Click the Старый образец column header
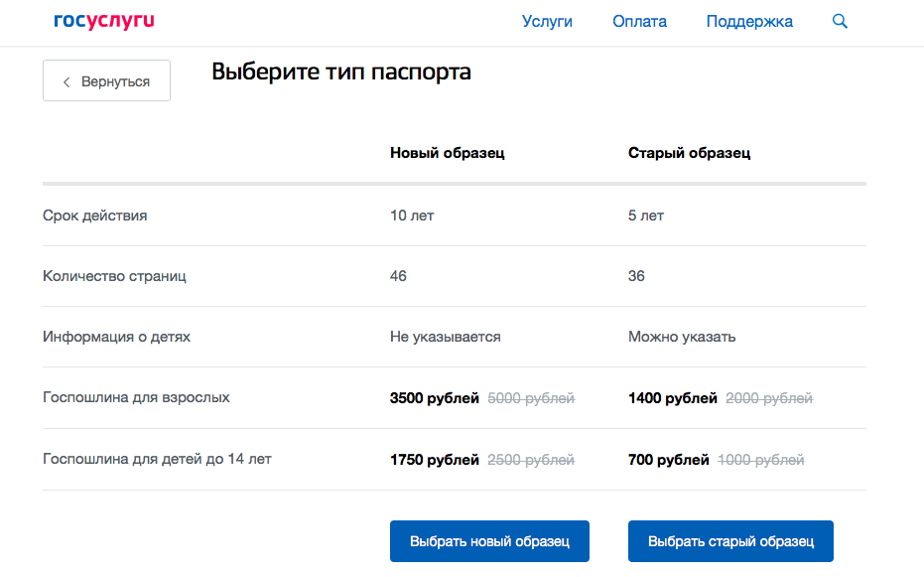 (689, 153)
